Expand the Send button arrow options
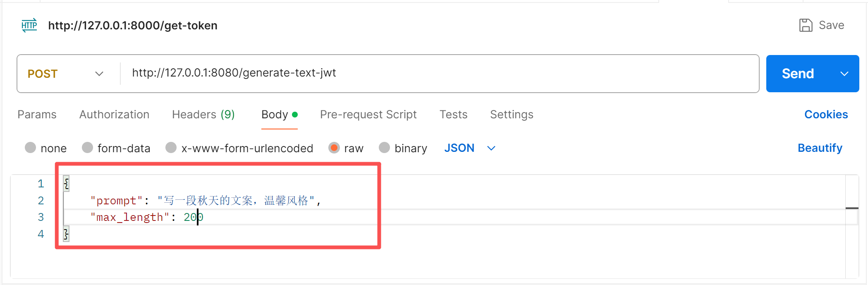The image size is (868, 285). [x=844, y=74]
